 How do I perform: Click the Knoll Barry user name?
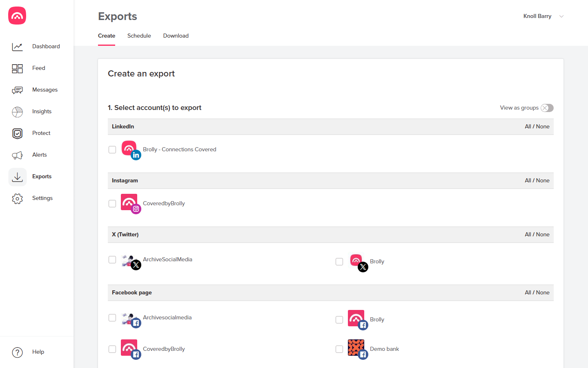[537, 16]
